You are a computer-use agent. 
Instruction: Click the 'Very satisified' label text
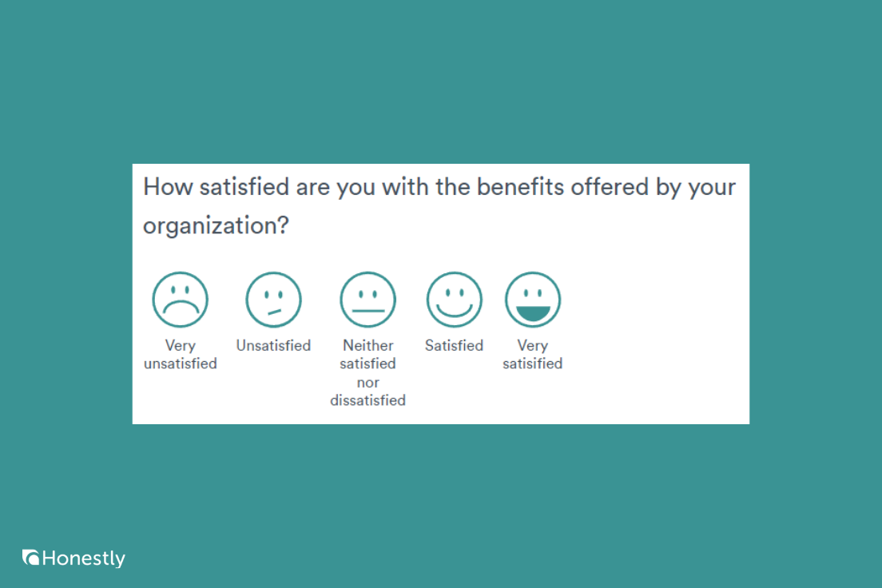point(533,354)
